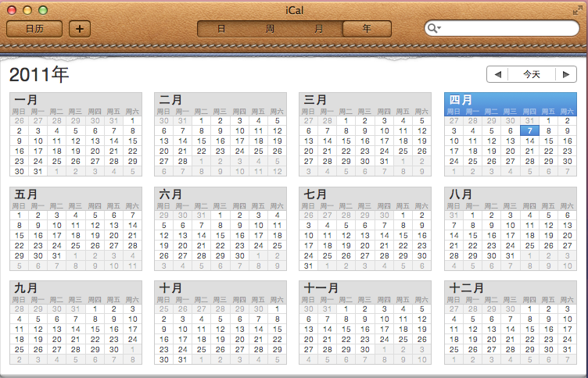Select highlighted day 7 in 四月

point(529,130)
